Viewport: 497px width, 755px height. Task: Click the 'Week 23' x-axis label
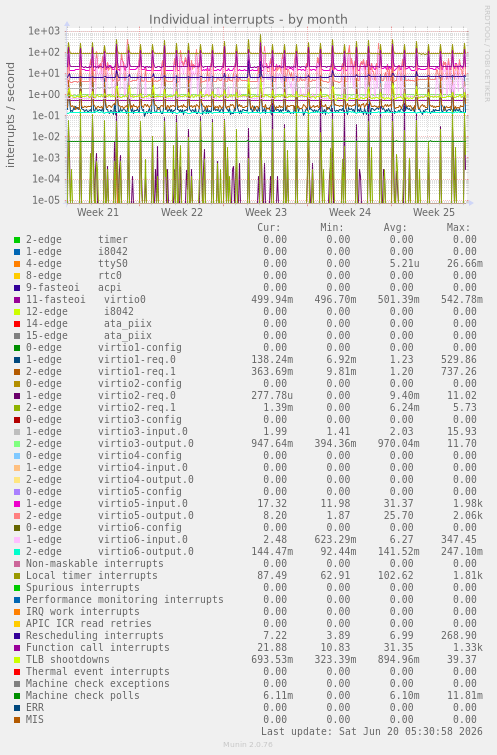click(266, 212)
